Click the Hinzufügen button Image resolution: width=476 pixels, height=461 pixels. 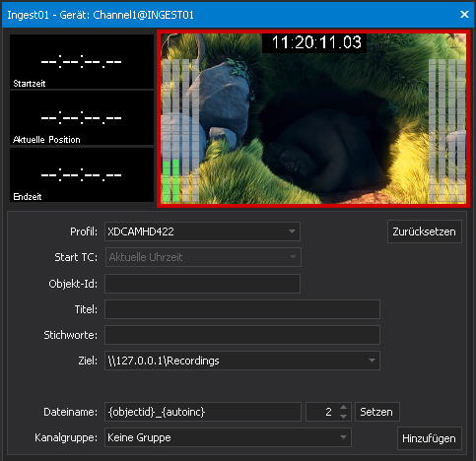(430, 438)
